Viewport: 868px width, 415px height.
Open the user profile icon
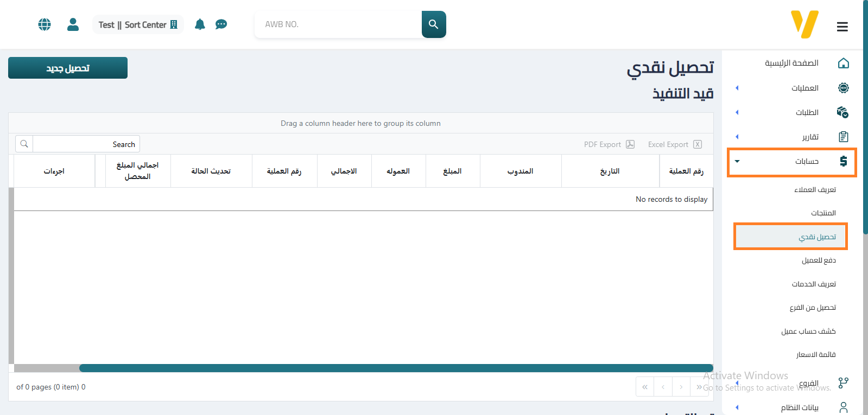73,24
